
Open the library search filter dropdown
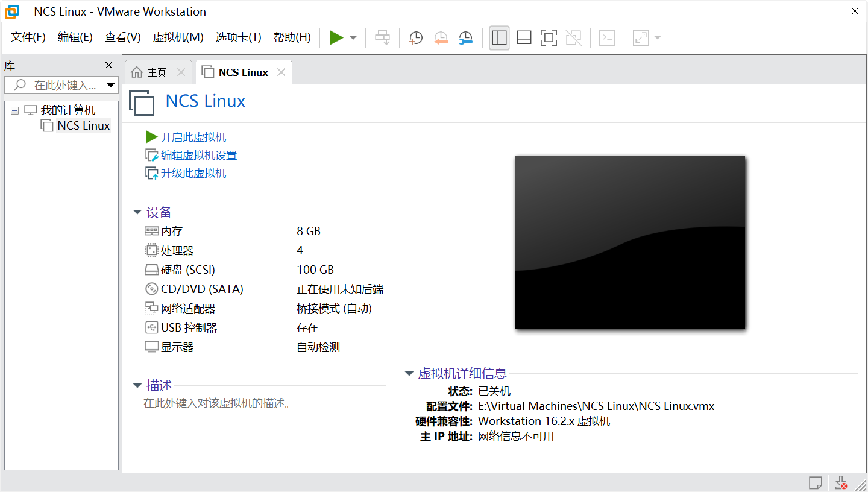pyautogui.click(x=110, y=85)
